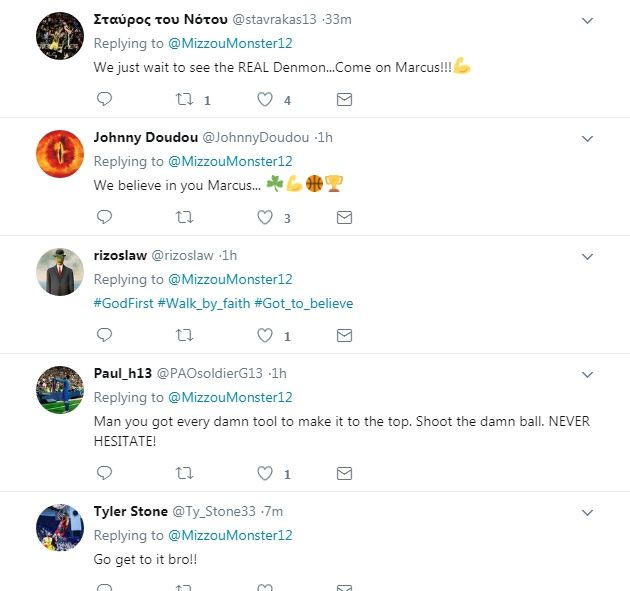630x591 pixels.
Task: Like rizoslaw's tweet
Action: tap(265, 336)
